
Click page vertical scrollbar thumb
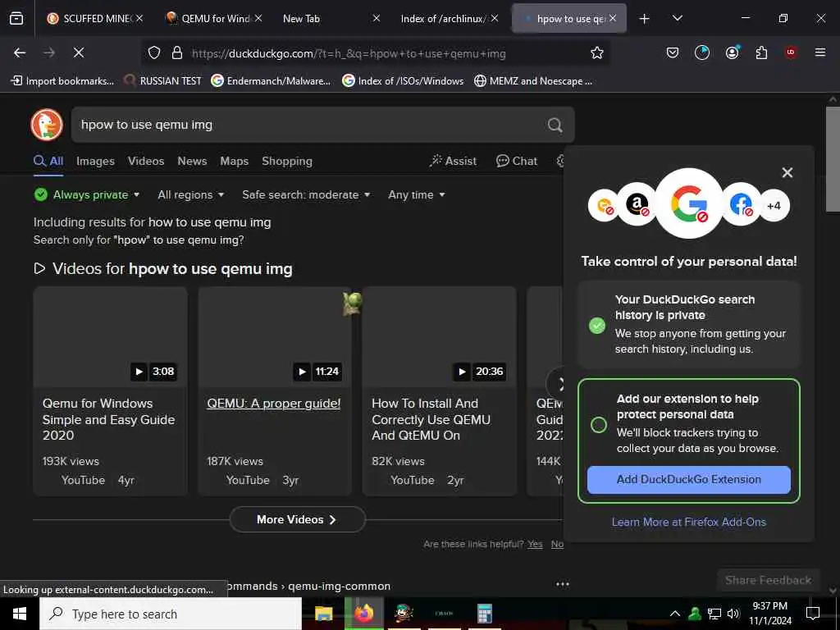pos(833,159)
